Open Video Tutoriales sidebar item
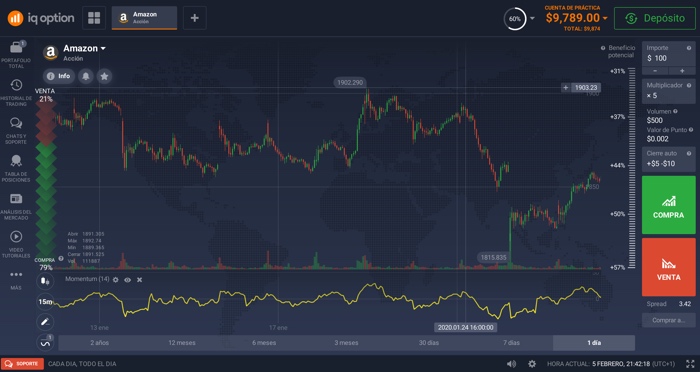 coord(16,244)
